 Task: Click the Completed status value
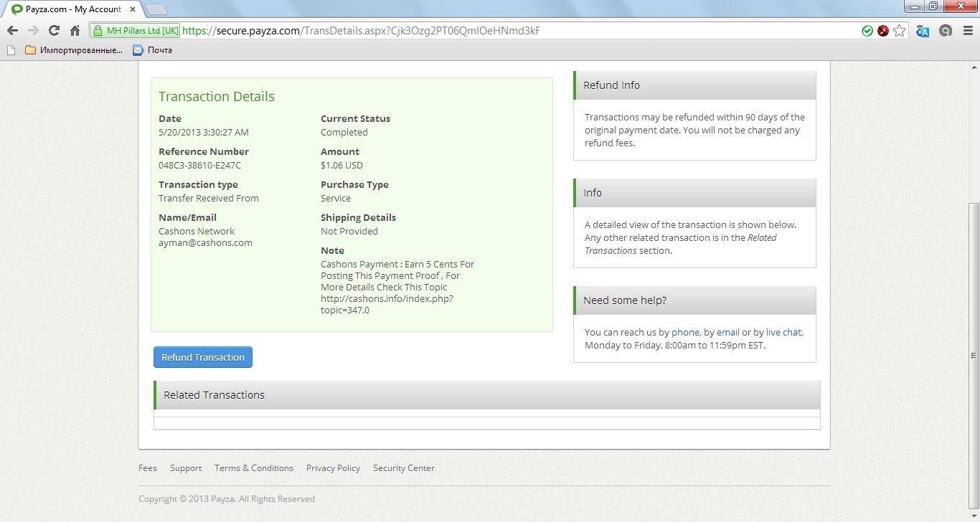point(344,133)
